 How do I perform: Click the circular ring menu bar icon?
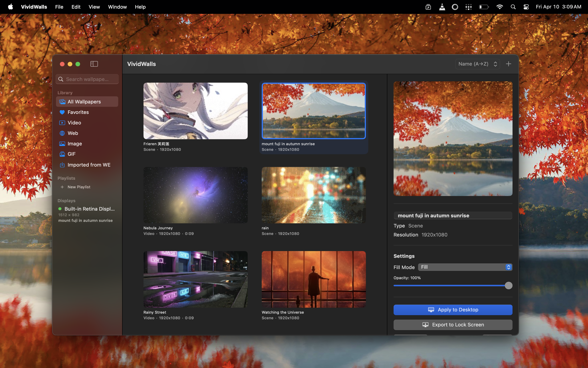click(x=455, y=7)
